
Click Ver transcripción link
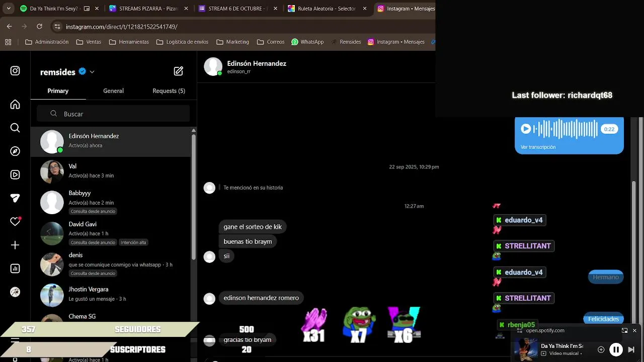(538, 147)
